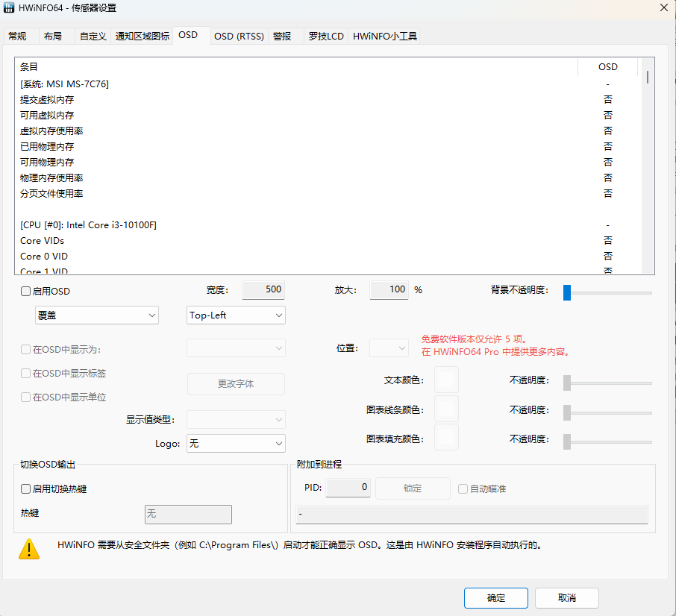
Task: Click the 文本颜色 color swatch
Action: (x=446, y=380)
